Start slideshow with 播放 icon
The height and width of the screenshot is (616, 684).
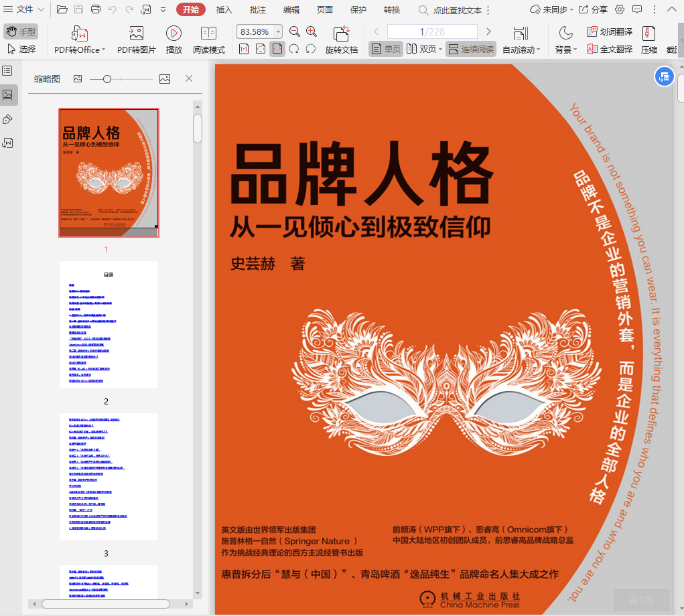[174, 34]
